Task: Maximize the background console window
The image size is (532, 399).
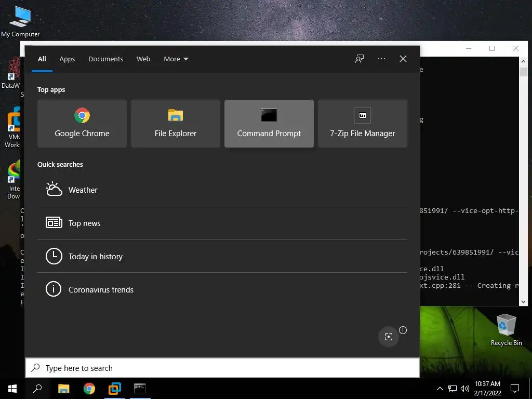Action: [492, 48]
